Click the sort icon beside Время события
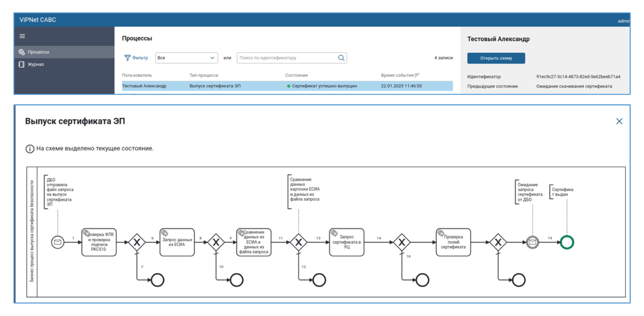Screen dimensions: 644x316 coord(417,75)
